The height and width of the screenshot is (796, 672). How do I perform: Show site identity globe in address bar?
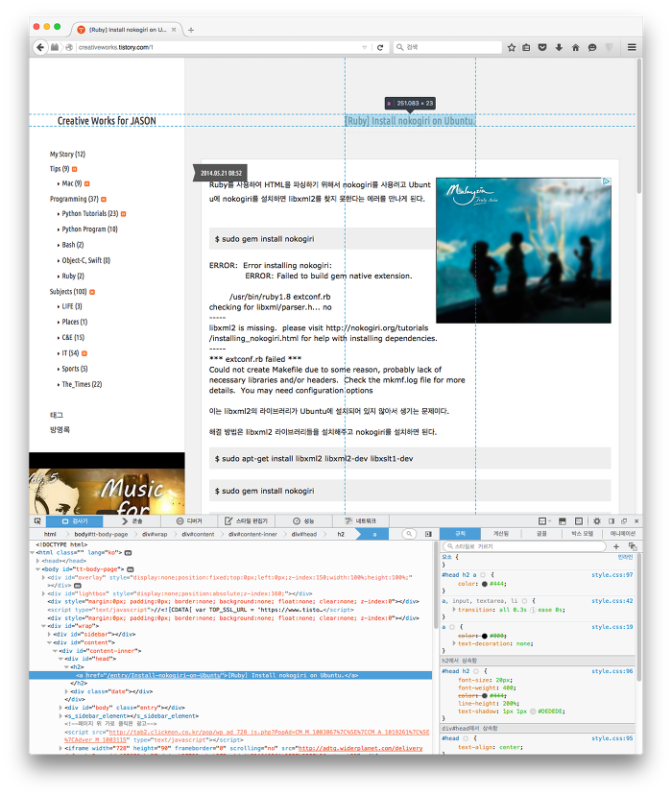coord(69,47)
